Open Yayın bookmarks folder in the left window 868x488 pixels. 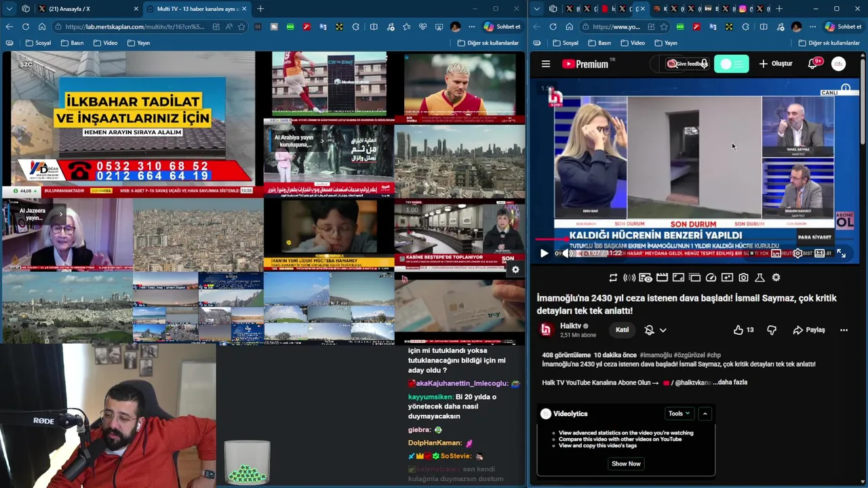138,43
